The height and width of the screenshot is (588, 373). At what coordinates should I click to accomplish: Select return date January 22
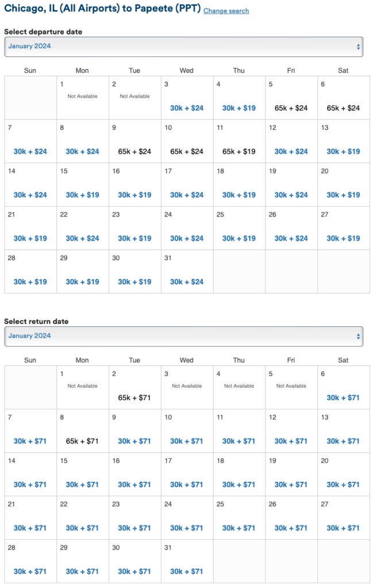[82, 528]
